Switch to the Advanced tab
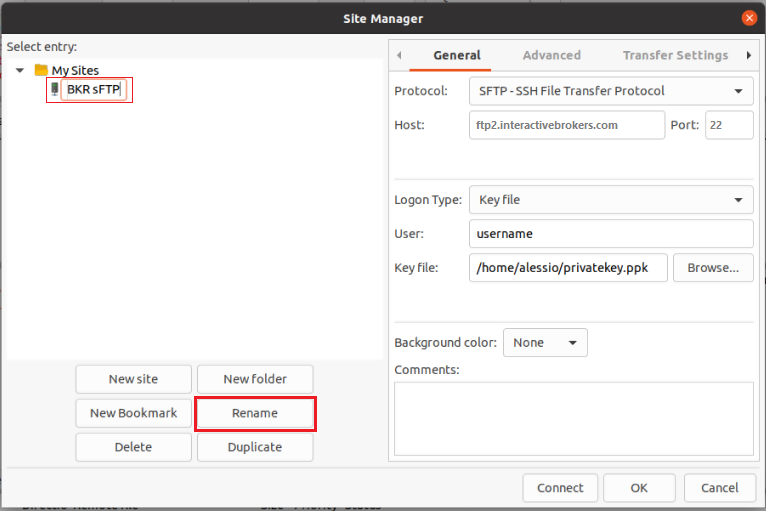 [x=552, y=55]
